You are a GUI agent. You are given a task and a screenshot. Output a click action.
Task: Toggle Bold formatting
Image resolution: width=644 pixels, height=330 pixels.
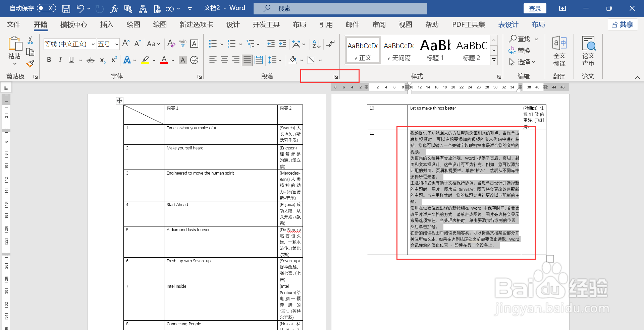(x=49, y=60)
